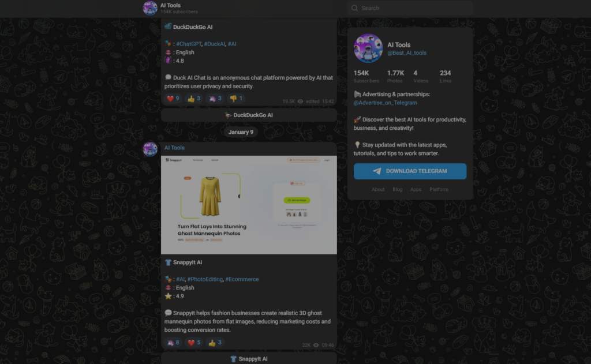Click thumbs up reaction on DuckDuckGo post
591x364 pixels.
click(x=194, y=99)
